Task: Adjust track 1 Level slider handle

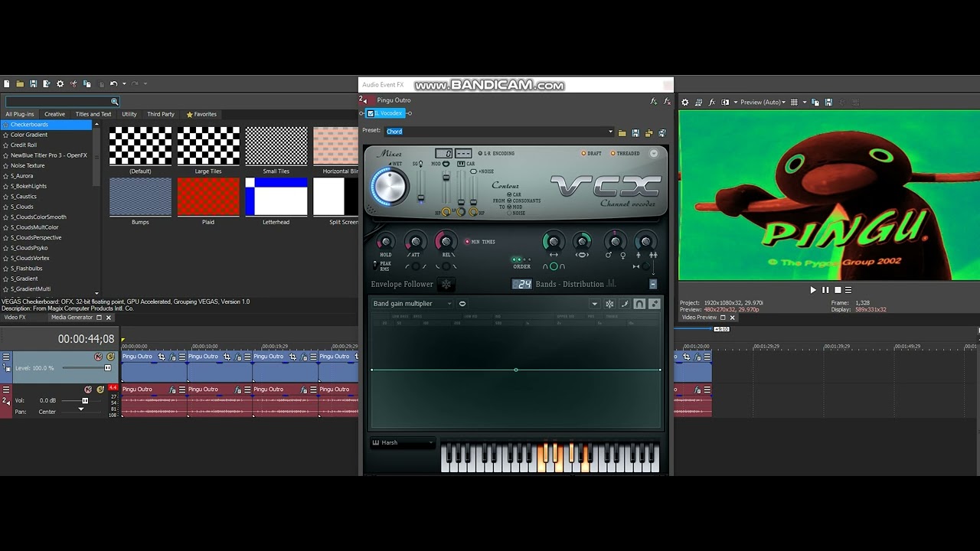Action: click(107, 368)
